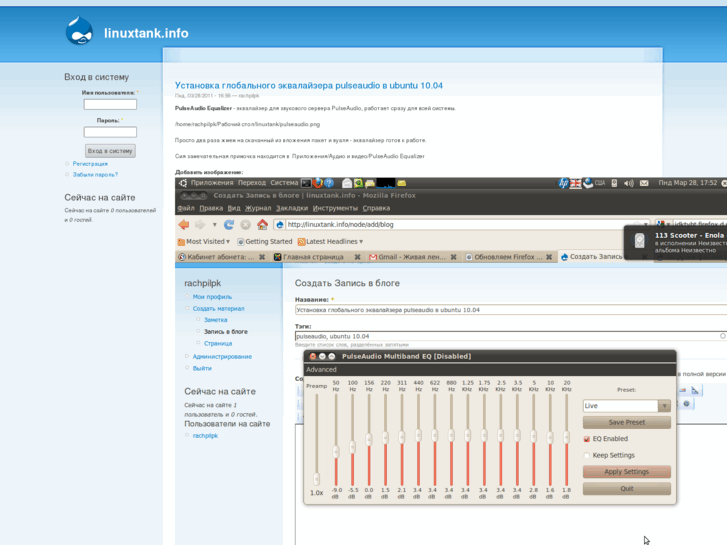Click the 'Тэги' tags input field
The height and width of the screenshot is (545, 727).
click(511, 336)
